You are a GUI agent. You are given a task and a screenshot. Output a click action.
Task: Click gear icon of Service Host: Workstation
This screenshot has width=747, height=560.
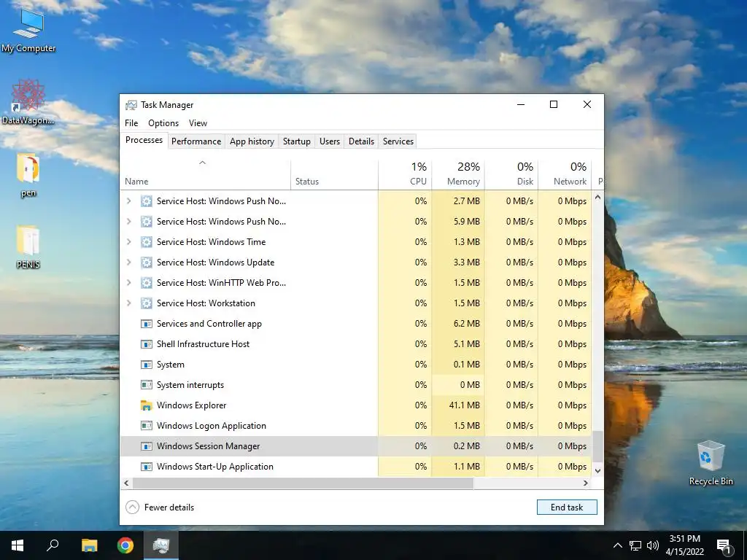146,303
